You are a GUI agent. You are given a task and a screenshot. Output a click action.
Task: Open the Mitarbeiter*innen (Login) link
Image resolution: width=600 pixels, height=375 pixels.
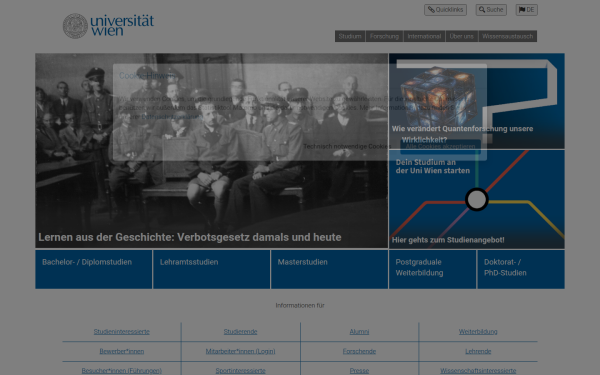240,351
